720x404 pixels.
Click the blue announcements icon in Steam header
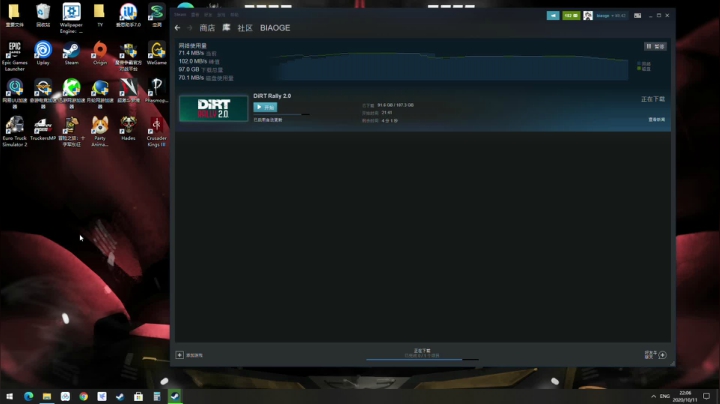tap(553, 16)
